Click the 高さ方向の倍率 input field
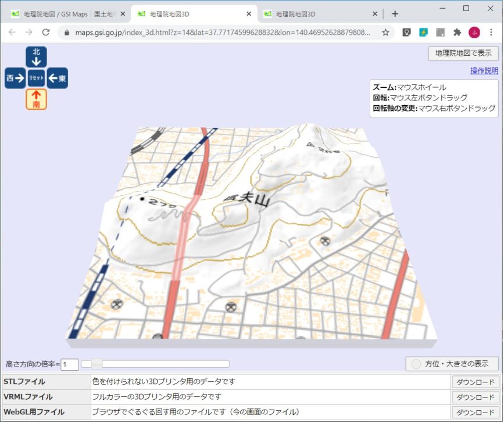504x423 pixels. (69, 363)
